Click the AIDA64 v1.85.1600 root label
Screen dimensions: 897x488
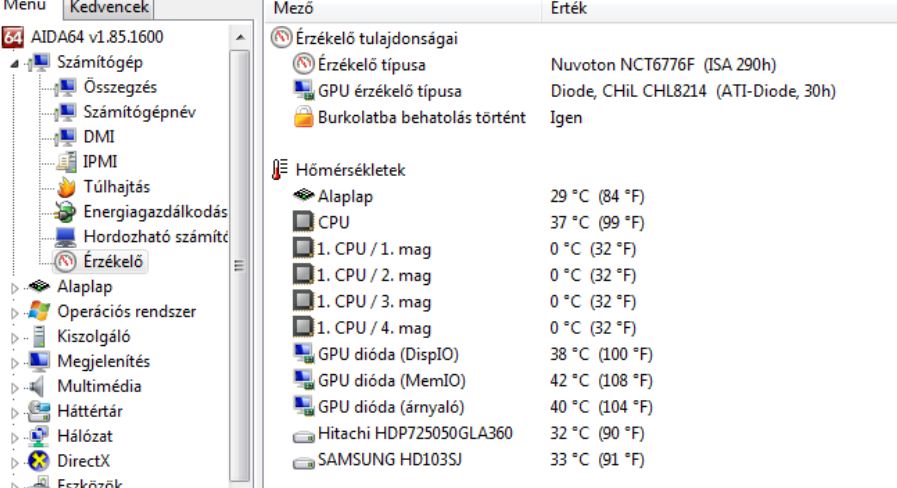tap(97, 37)
